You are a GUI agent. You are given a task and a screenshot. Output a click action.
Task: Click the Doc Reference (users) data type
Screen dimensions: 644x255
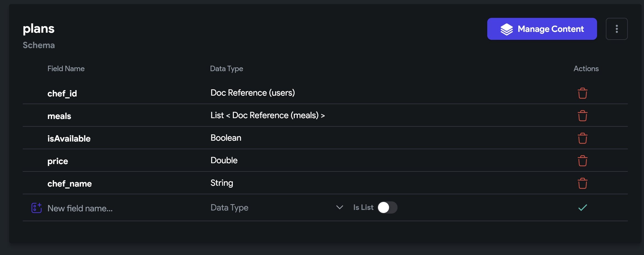coord(253,93)
